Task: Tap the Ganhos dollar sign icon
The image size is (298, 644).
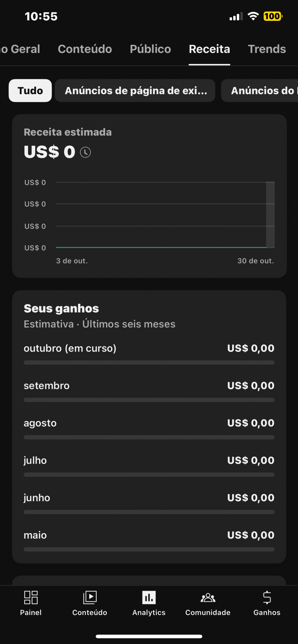Action: (x=267, y=597)
